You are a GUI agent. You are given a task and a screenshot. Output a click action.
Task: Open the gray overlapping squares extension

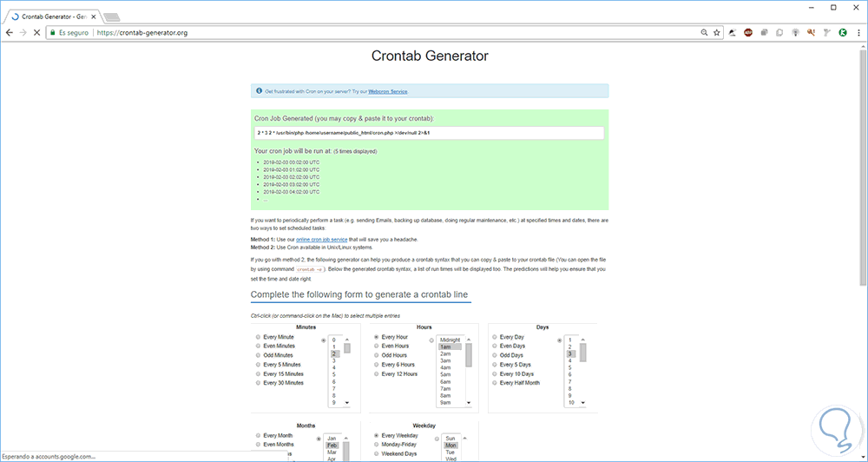click(x=764, y=33)
